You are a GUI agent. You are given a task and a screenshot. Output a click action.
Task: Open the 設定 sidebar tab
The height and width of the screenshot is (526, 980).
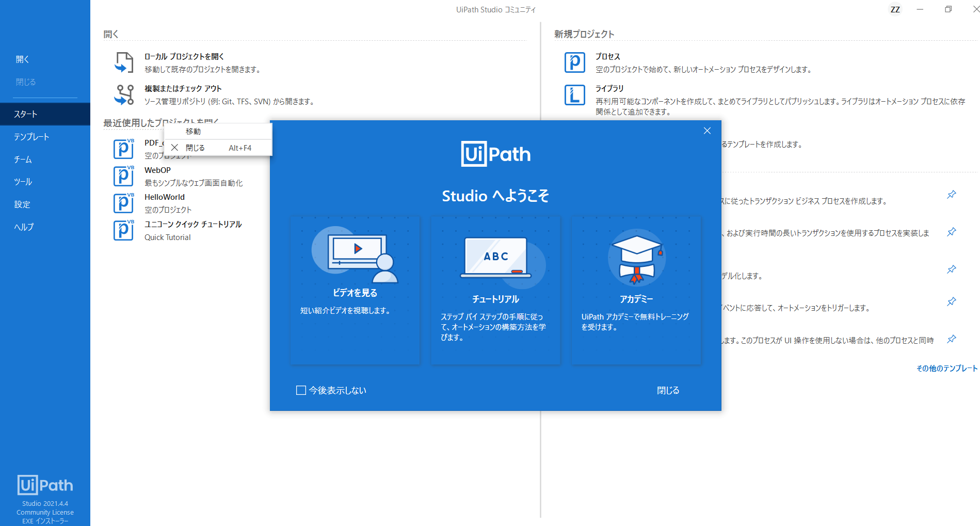[22, 204]
